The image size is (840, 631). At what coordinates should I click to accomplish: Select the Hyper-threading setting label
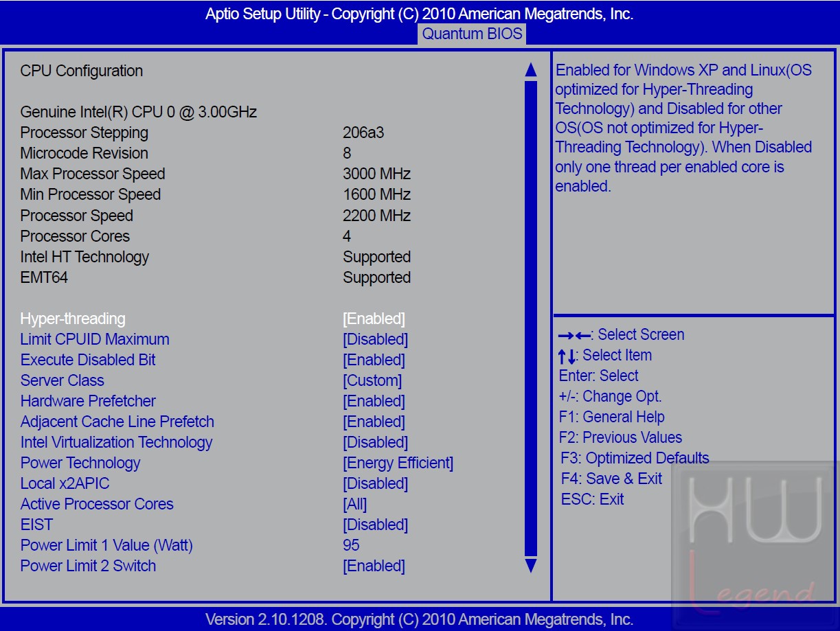(73, 319)
